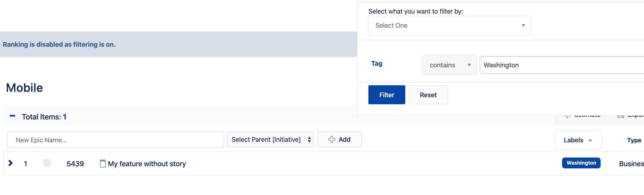Click the Total Items count link
The height and width of the screenshot is (195, 644).
tap(65, 117)
